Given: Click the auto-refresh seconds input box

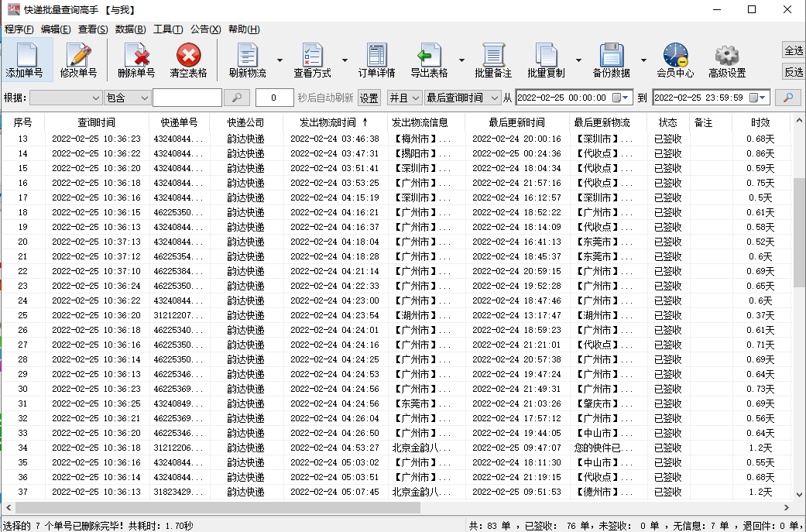Looking at the screenshot, I should coord(274,98).
